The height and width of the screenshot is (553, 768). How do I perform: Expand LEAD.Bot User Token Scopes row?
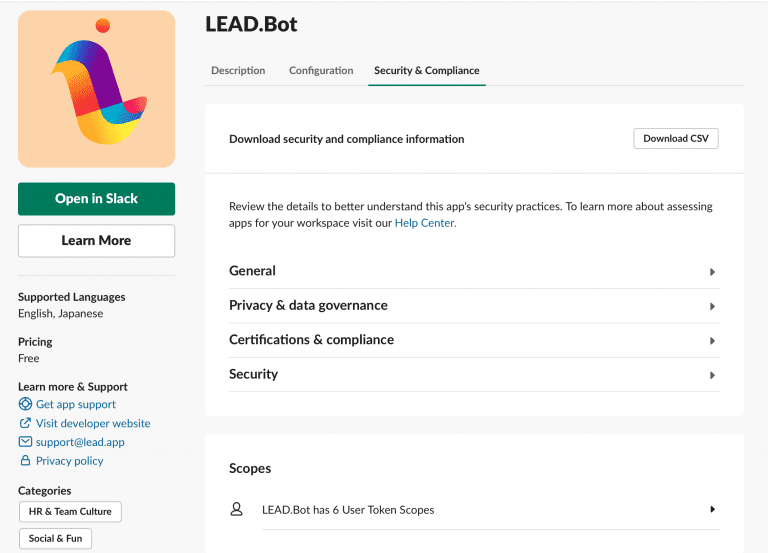pos(712,509)
